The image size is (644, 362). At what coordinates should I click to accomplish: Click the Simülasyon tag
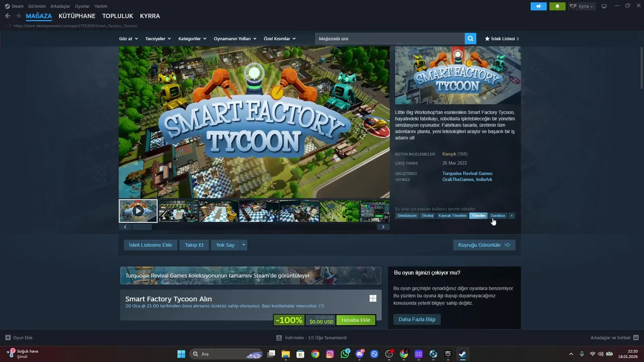(407, 216)
